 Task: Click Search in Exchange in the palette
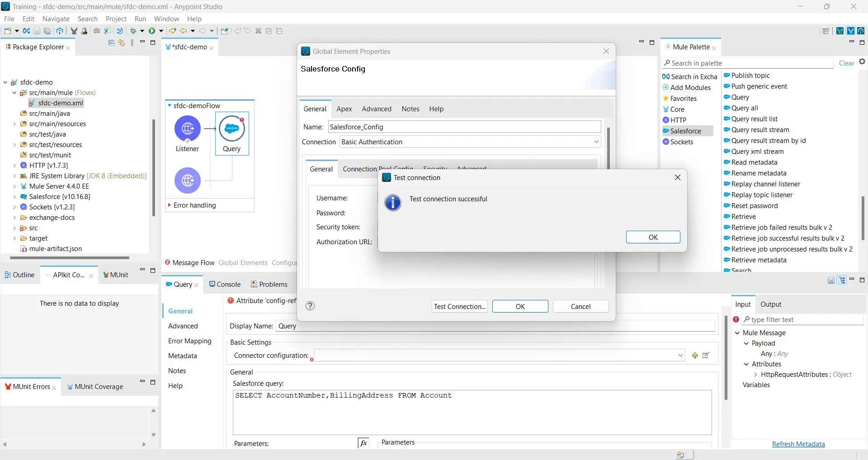tap(690, 76)
